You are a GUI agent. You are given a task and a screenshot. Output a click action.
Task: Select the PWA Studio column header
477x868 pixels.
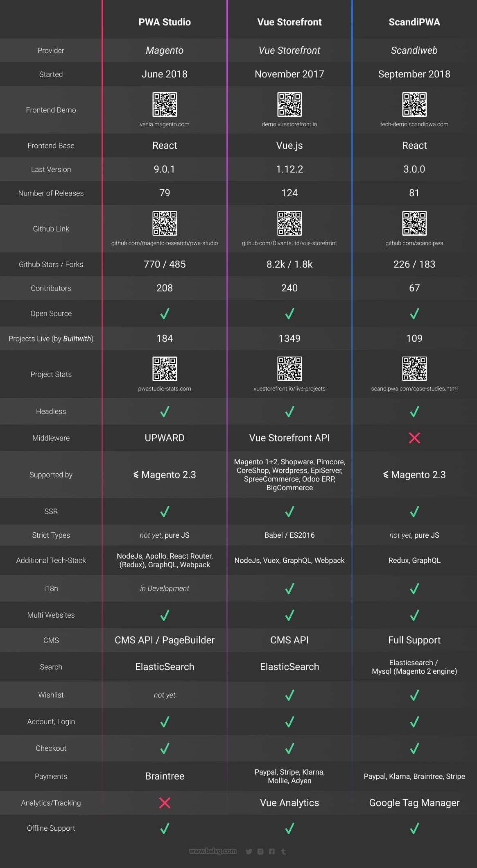[x=165, y=22]
